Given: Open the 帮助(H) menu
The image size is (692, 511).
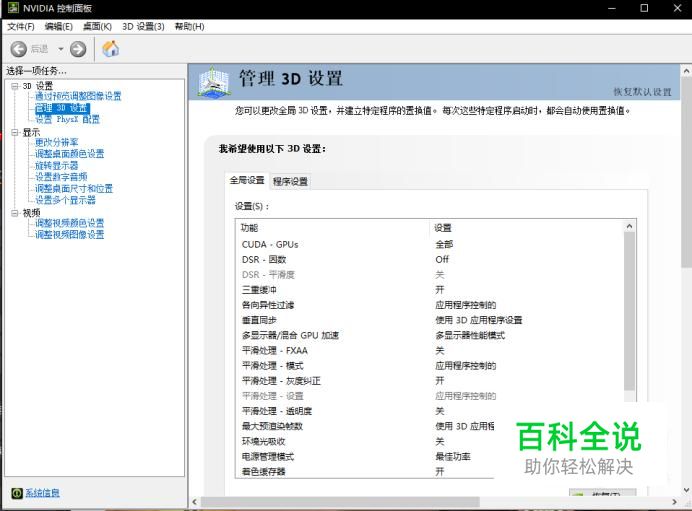Looking at the screenshot, I should tap(189, 26).
